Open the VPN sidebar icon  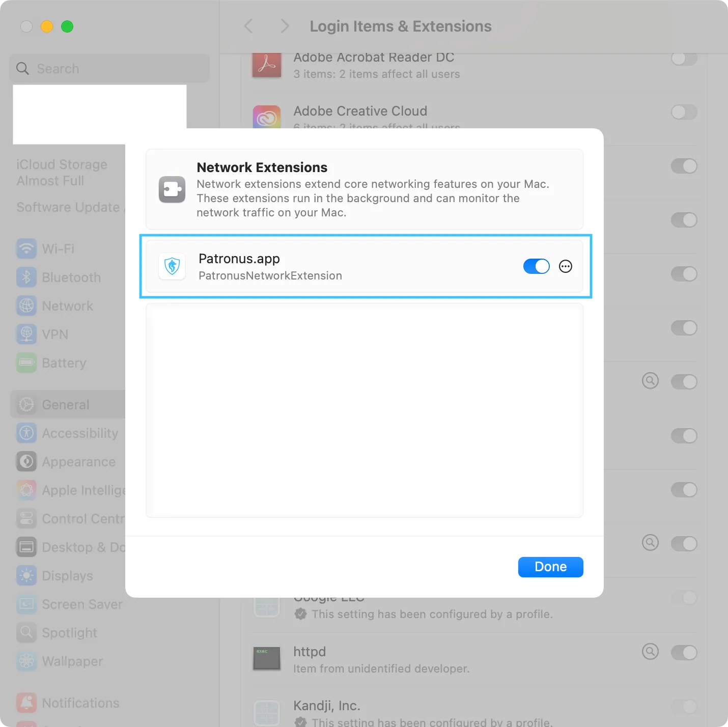[26, 334]
